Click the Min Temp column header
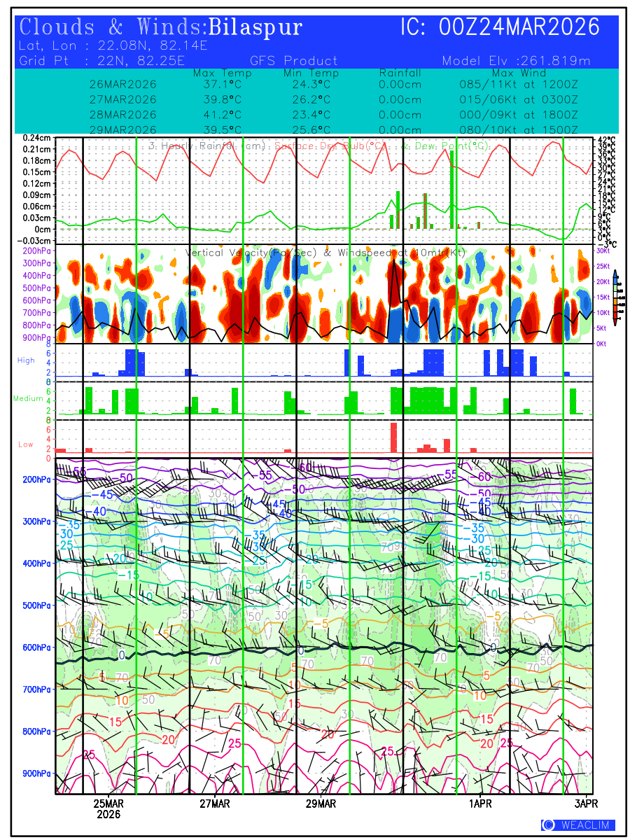The width and height of the screenshot is (630, 840). click(x=311, y=73)
